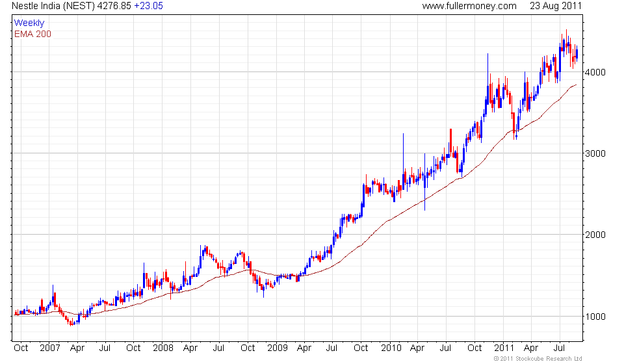Click the 2000 price axis label
The width and height of the screenshot is (637, 364).
coord(595,235)
